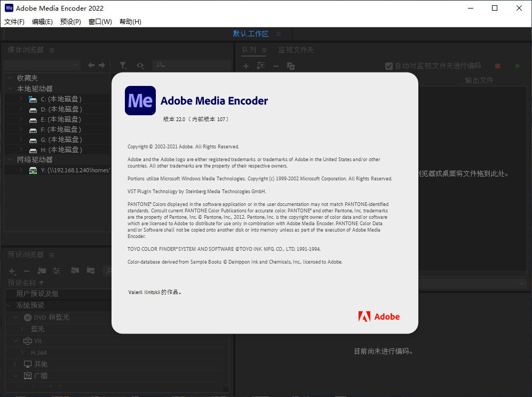Click the remove minus icon in queue
The width and height of the screenshot is (532, 397).
point(276,66)
